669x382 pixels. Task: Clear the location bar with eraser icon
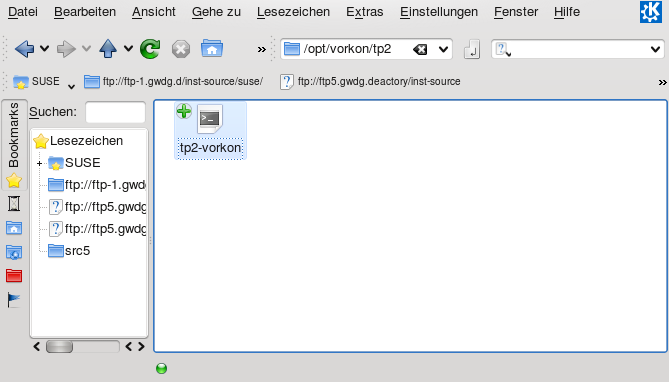[420, 50]
